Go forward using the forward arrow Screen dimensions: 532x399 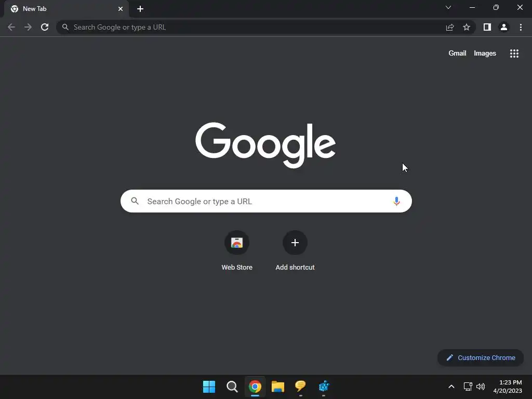click(x=28, y=27)
